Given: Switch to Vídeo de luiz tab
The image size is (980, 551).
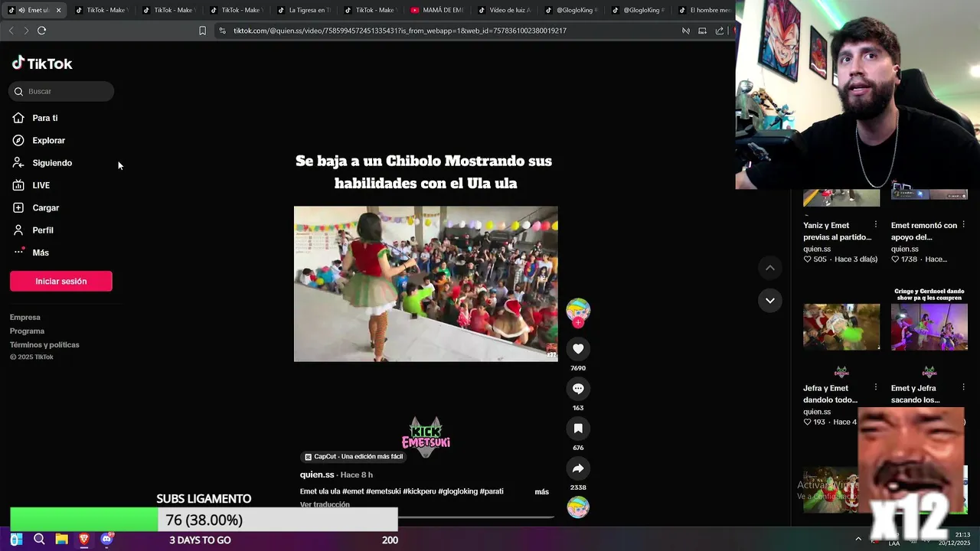Looking at the screenshot, I should [x=504, y=10].
